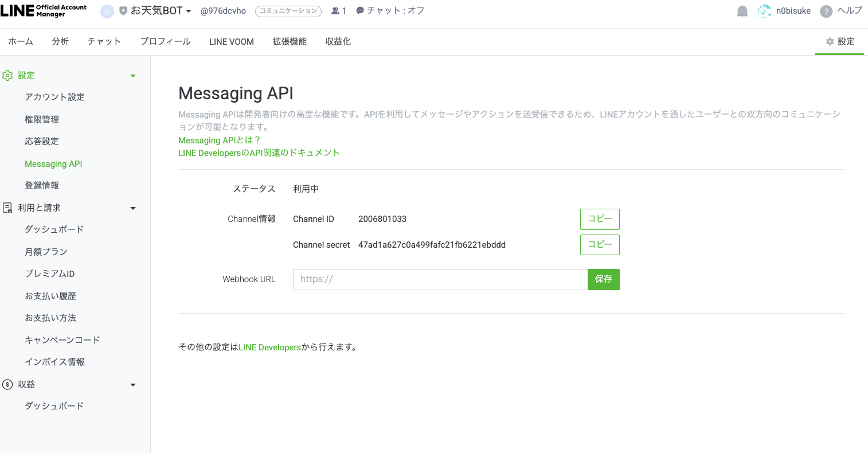Image resolution: width=868 pixels, height=453 pixels.
Task: Open the LINE Developers link at bottom
Action: (270, 347)
